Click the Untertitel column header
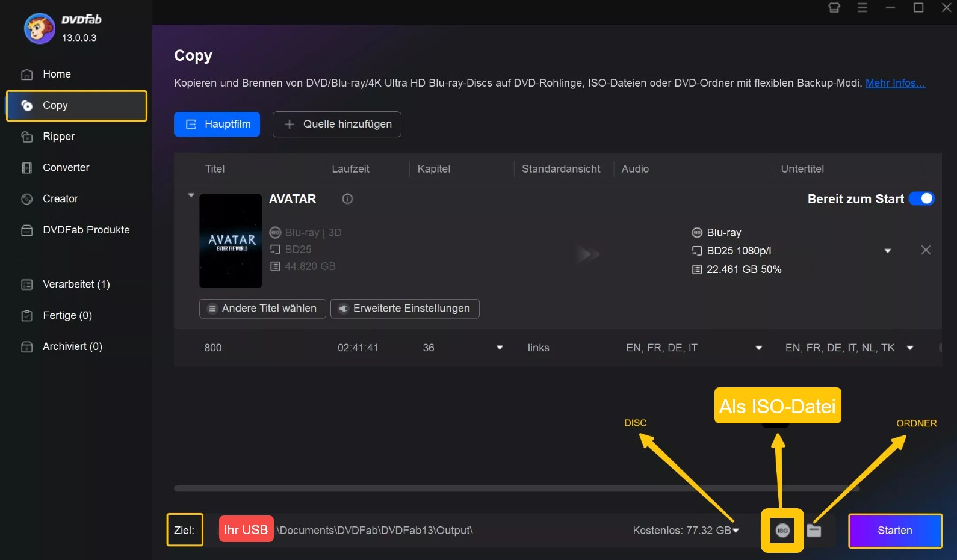The width and height of the screenshot is (957, 560). (x=802, y=169)
